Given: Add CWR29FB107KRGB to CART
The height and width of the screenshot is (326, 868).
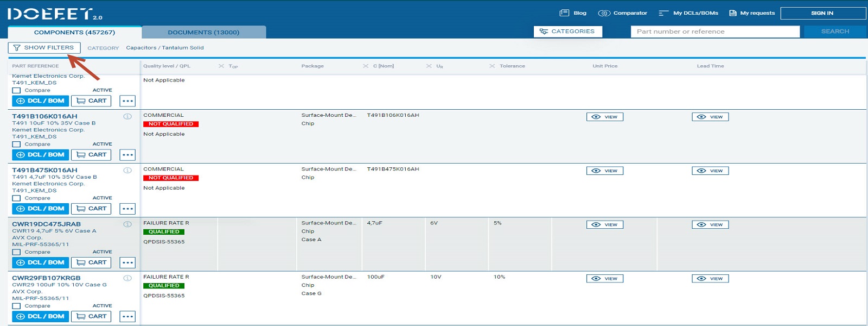Looking at the screenshot, I should [91, 316].
